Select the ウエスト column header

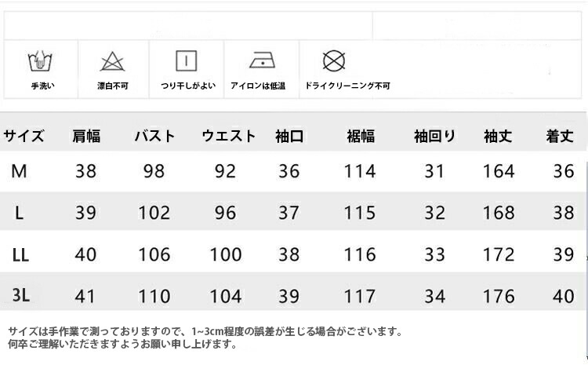tap(228, 136)
